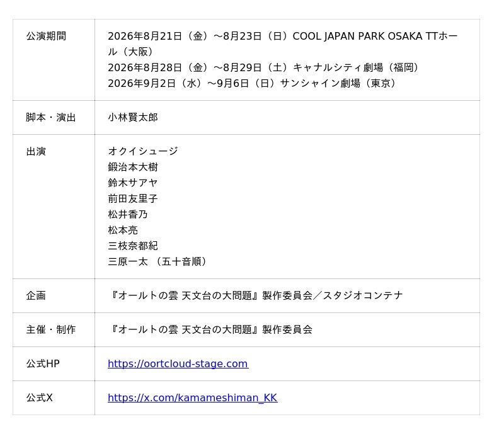Click the スタジオコンテナ text in 企画 row
This screenshot has height=434, width=504.
pos(363,295)
